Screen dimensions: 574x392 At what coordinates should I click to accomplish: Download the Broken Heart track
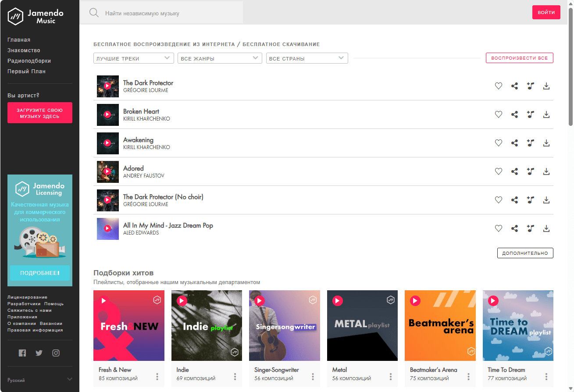(x=546, y=114)
